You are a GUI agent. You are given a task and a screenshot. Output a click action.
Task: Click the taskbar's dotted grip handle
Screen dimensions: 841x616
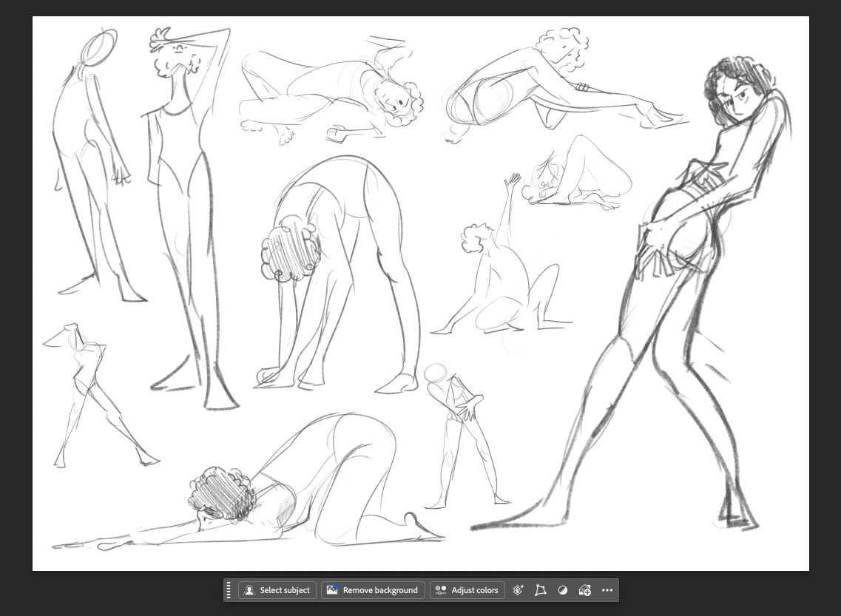click(229, 590)
